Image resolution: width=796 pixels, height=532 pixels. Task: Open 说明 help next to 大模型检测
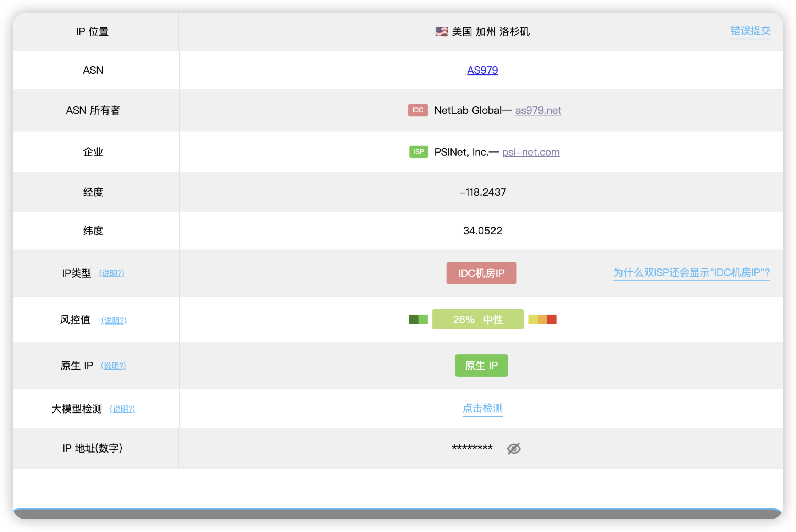tap(122, 409)
